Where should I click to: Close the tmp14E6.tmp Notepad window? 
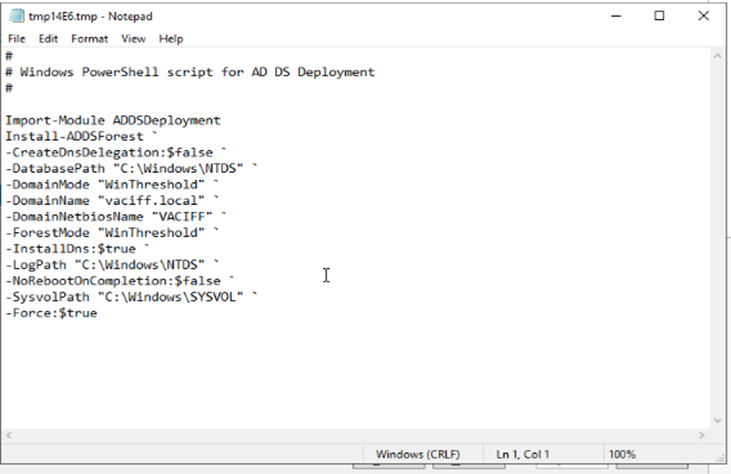click(x=703, y=16)
